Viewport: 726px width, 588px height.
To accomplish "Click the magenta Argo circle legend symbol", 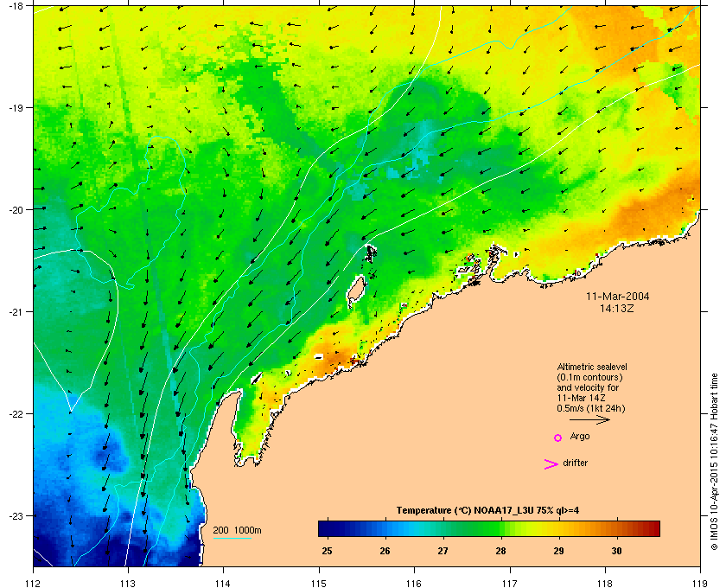I will pos(558,438).
